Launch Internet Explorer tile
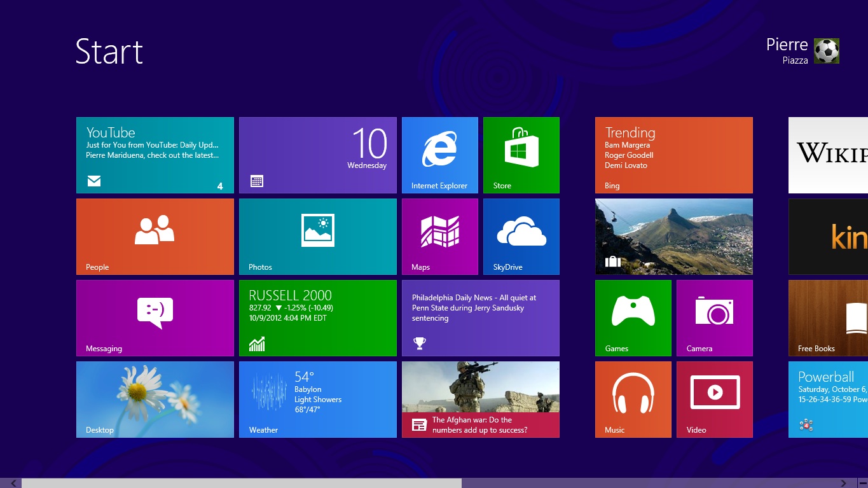 (440, 155)
